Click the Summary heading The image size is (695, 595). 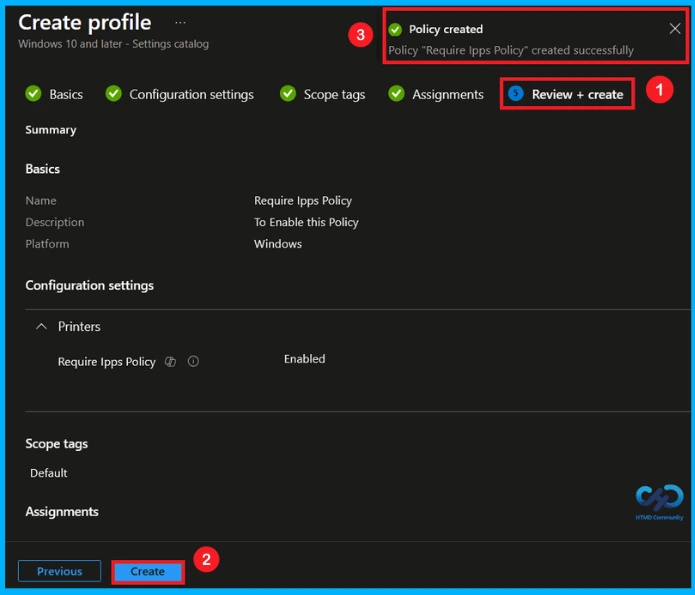(x=51, y=130)
